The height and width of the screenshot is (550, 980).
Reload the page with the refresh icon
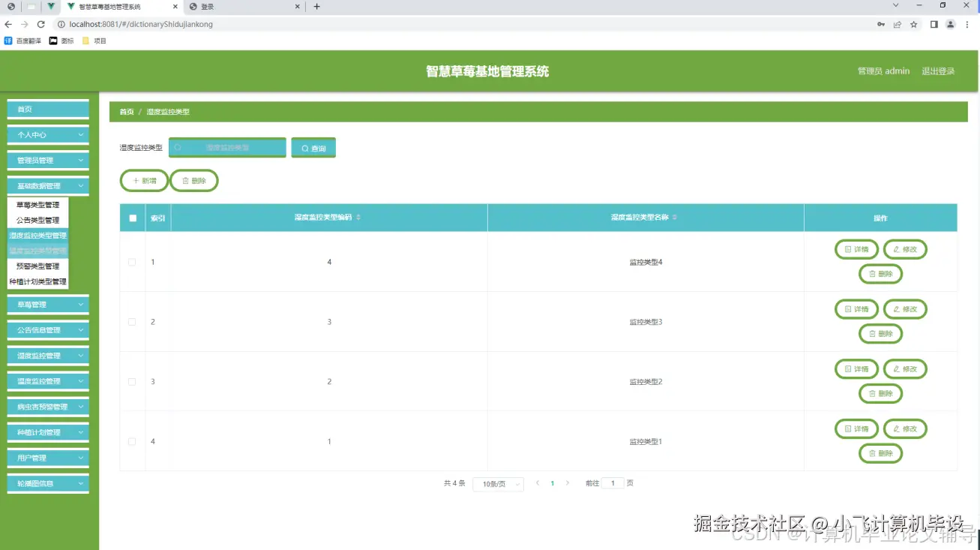[x=40, y=24]
